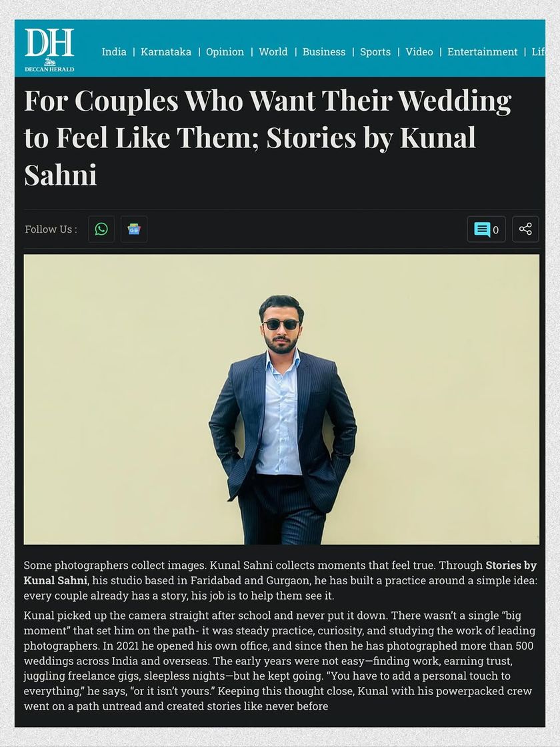The image size is (560, 747).
Task: Click the Follow Us label
Action: coord(51,229)
